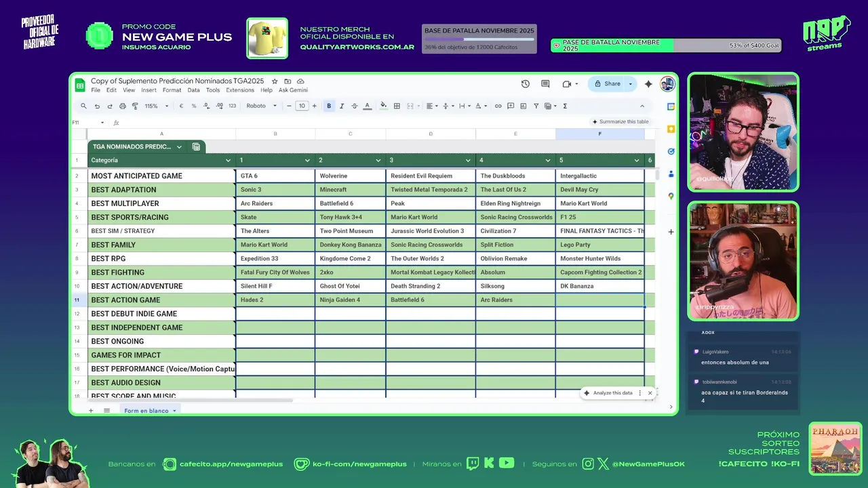
Task: Open the Name box showing F11
Action: tap(88, 123)
